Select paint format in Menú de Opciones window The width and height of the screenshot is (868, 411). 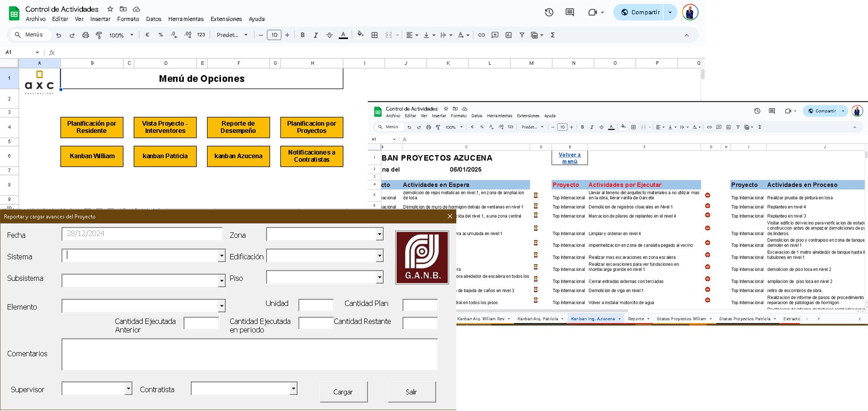[x=99, y=35]
